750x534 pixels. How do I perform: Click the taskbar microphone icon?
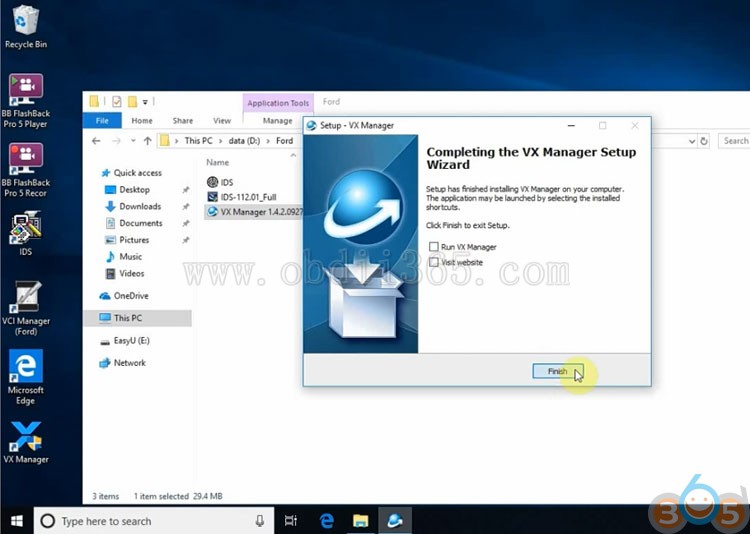(260, 521)
